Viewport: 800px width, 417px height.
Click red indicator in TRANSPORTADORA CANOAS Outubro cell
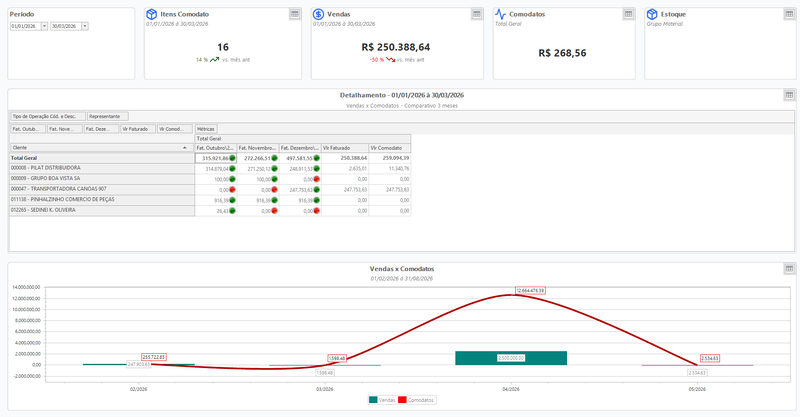(232, 190)
